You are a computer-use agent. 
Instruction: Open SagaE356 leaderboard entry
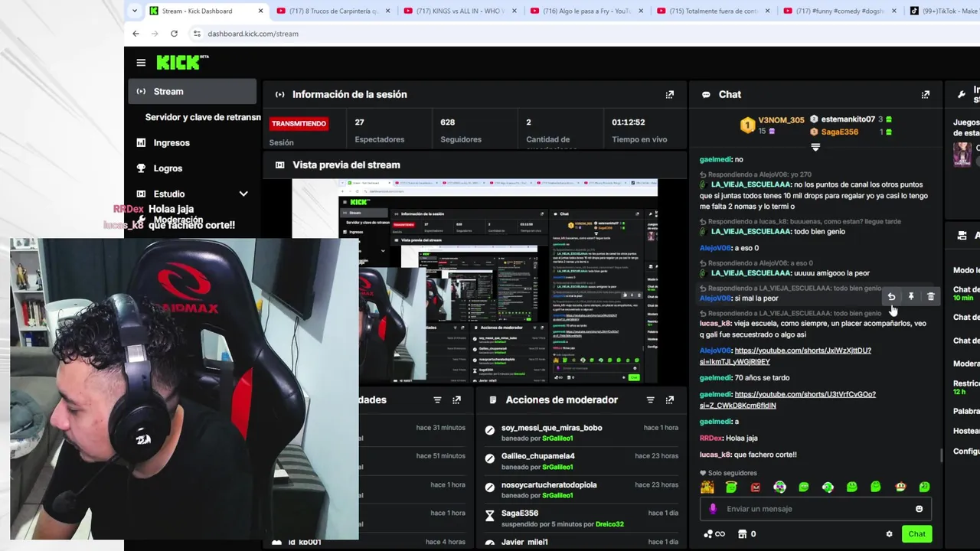tap(839, 132)
